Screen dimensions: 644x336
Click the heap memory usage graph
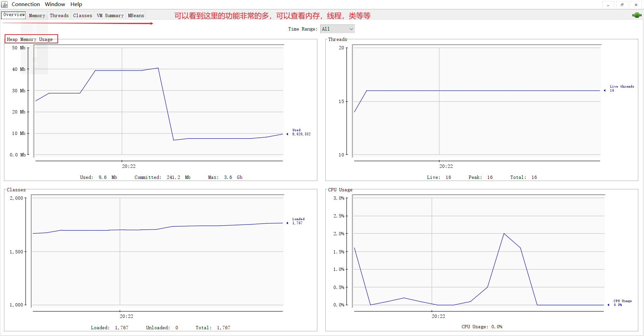[159, 101]
